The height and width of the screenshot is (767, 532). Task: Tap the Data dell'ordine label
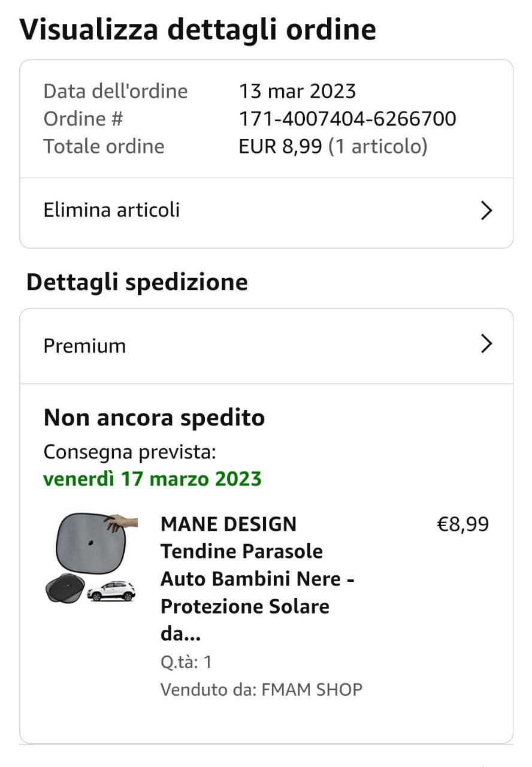coord(115,91)
